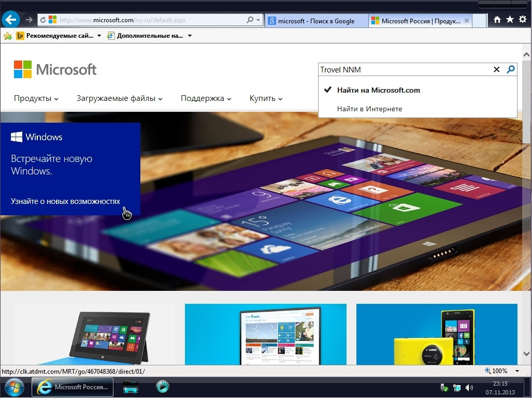532x398 pixels.
Task: Open Favorites with the star icon
Action: [510, 20]
